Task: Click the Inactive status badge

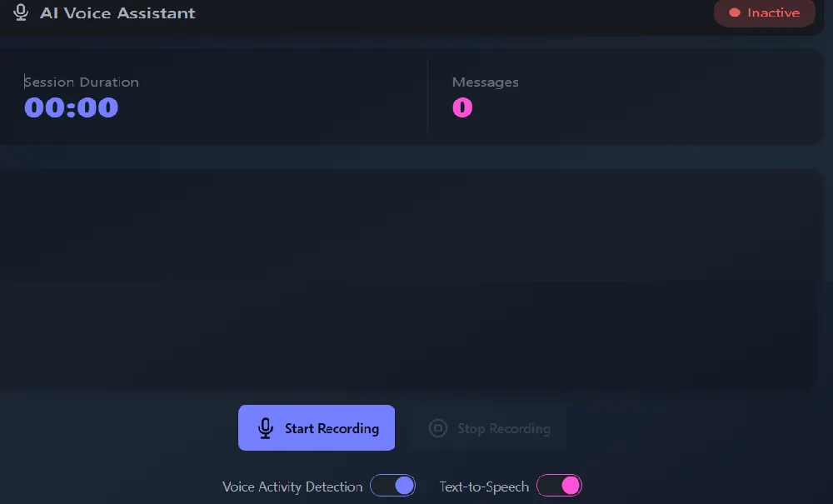Action: click(765, 12)
